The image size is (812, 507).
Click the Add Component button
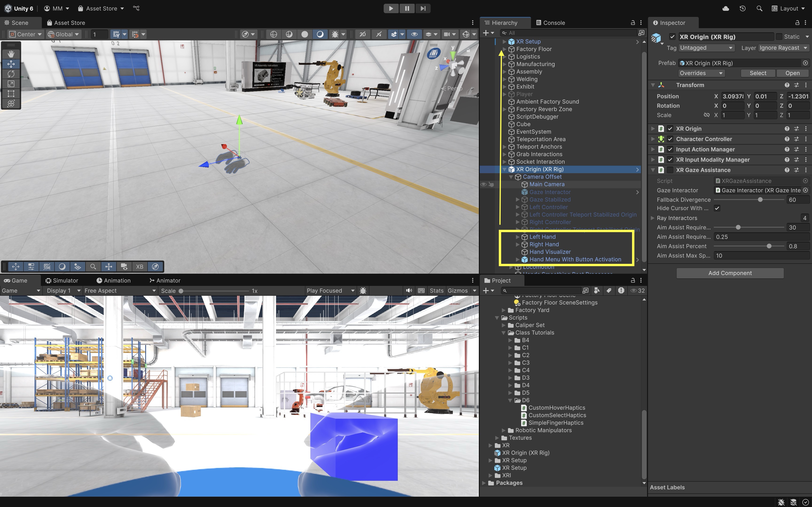pos(730,273)
